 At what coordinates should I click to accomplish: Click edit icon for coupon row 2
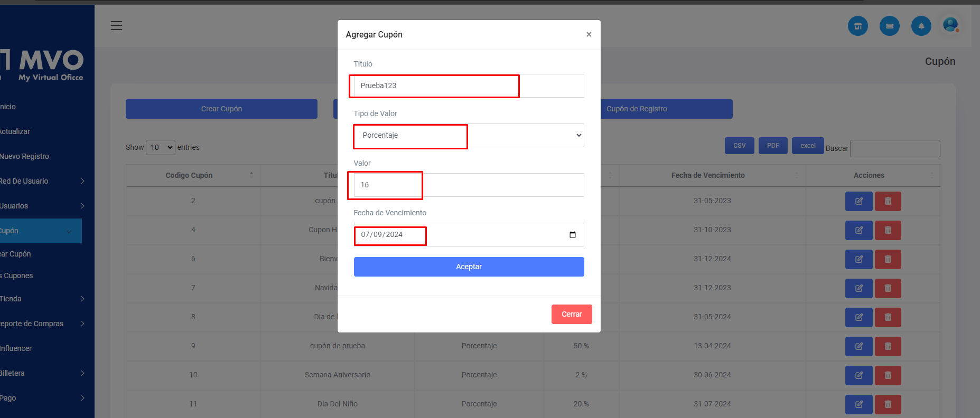pyautogui.click(x=858, y=201)
